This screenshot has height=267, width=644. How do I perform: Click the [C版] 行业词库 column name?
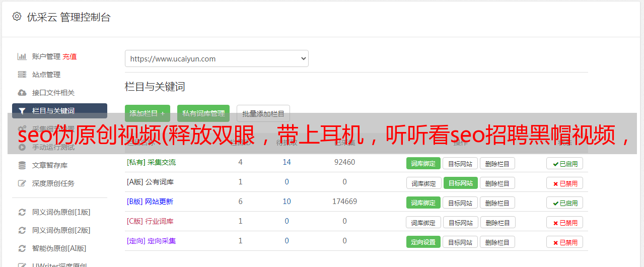pyautogui.click(x=150, y=221)
